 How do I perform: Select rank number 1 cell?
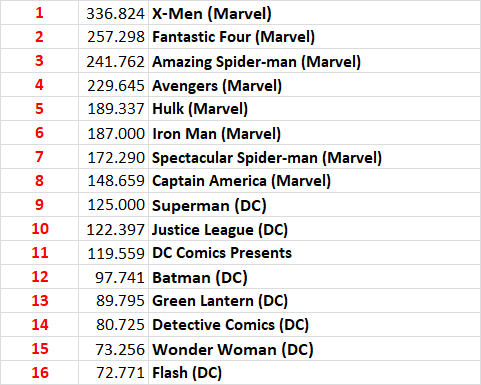[39, 12]
